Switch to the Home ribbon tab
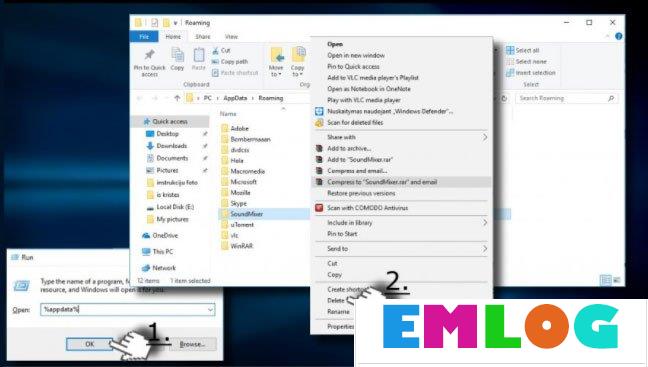Viewport: 648px width, 367px height. click(173, 37)
